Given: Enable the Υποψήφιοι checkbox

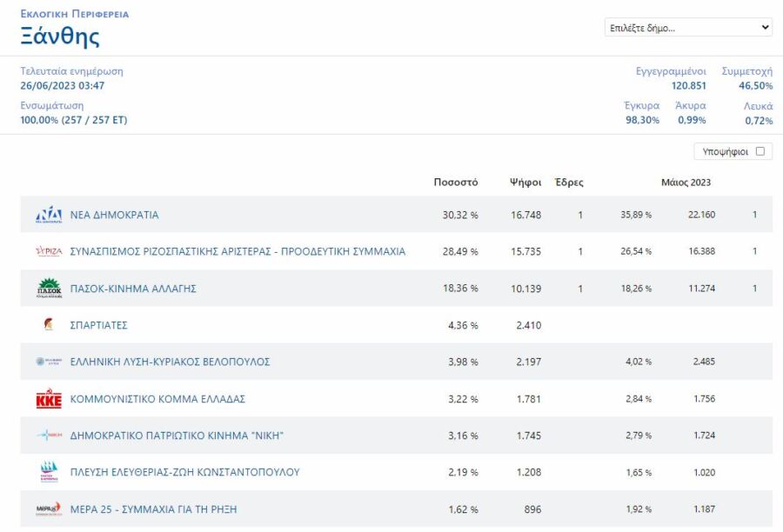Looking at the screenshot, I should click(760, 151).
